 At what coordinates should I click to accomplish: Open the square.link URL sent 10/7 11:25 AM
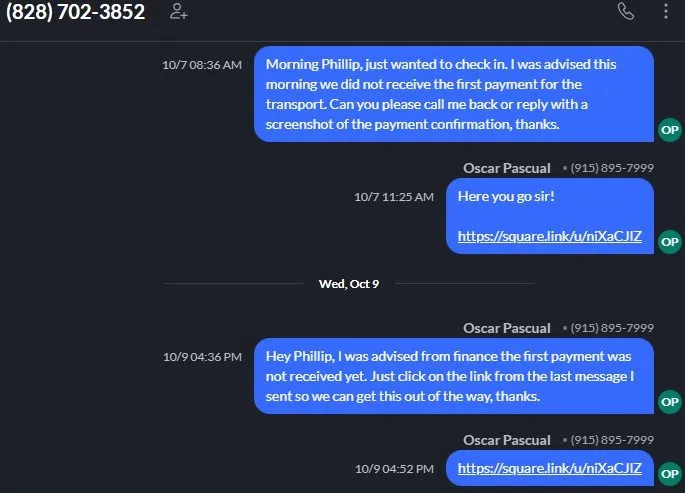pyautogui.click(x=549, y=237)
